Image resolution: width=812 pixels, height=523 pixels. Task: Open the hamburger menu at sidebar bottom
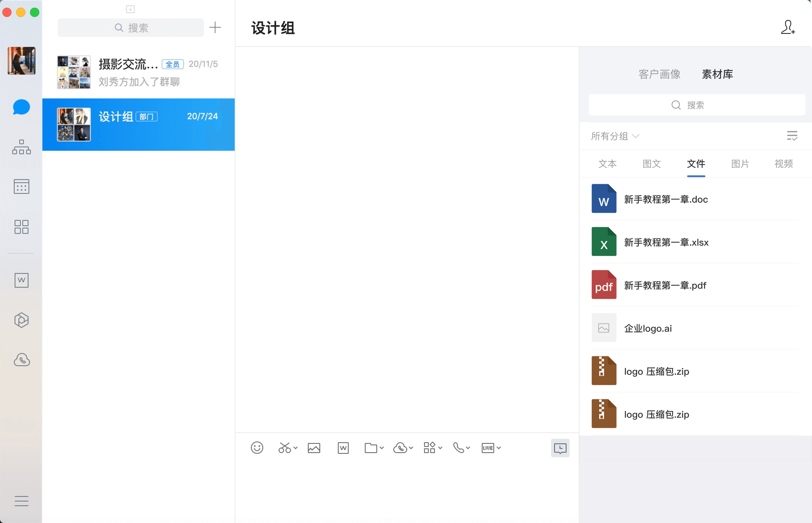coord(21,501)
